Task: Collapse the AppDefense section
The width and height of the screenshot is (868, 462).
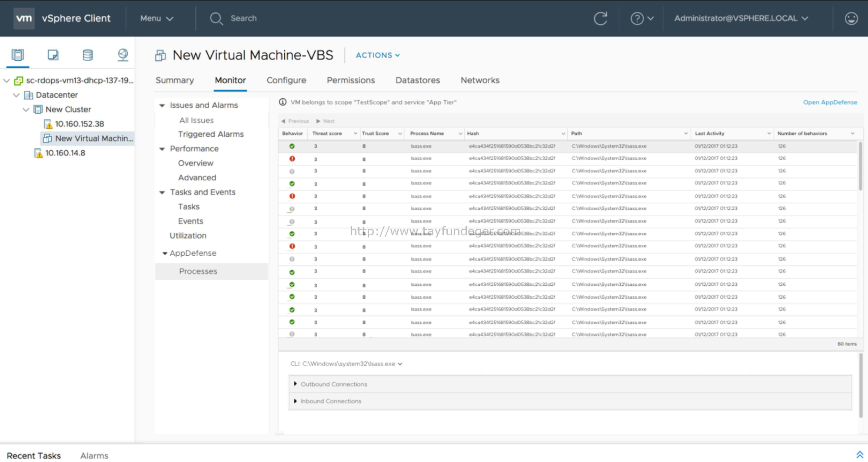Action: pos(165,254)
